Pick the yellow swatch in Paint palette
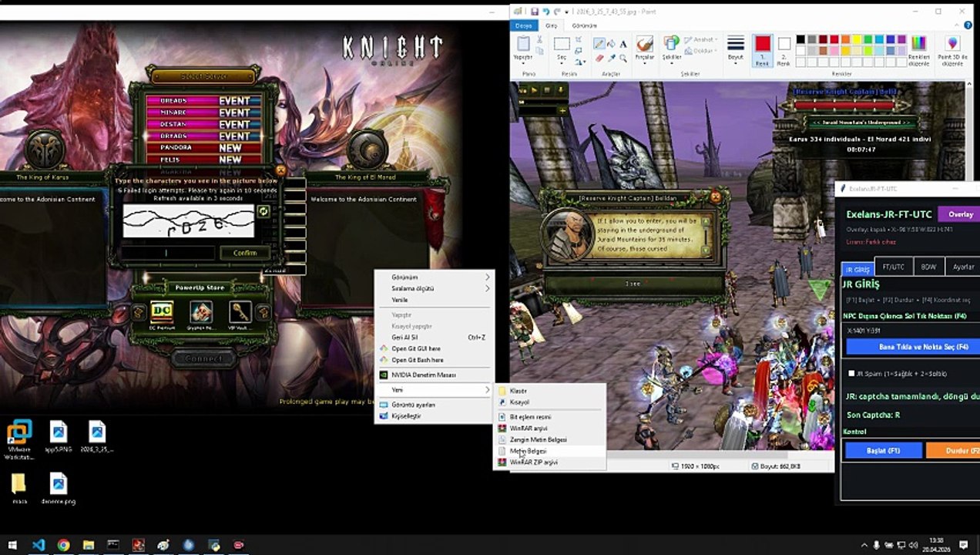This screenshot has height=555, width=980. click(x=857, y=39)
